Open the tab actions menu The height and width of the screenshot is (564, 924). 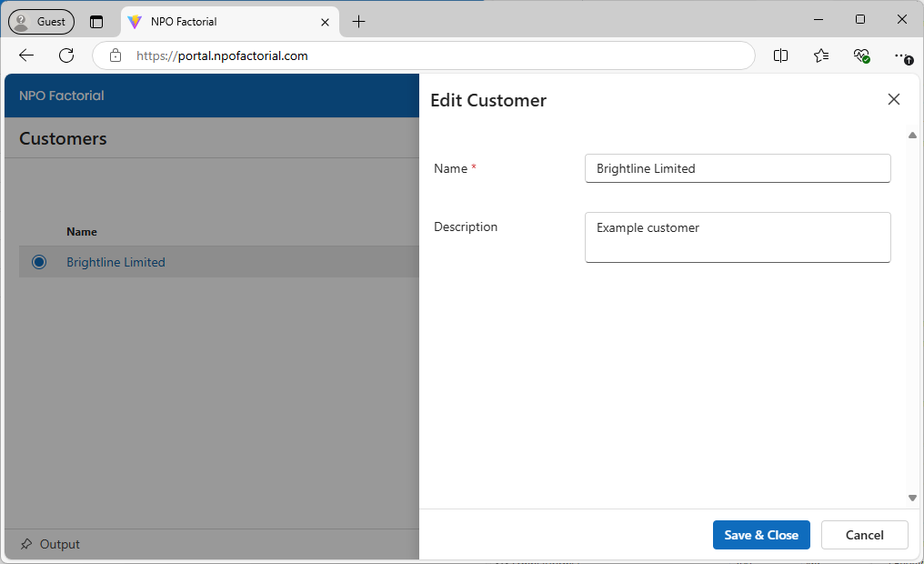click(x=96, y=22)
